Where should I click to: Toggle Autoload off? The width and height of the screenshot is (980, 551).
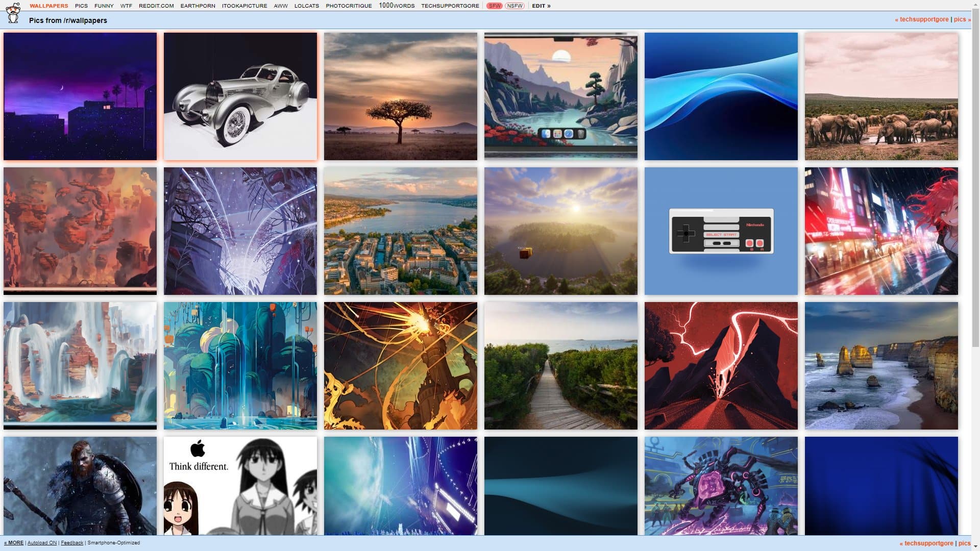tap(42, 543)
